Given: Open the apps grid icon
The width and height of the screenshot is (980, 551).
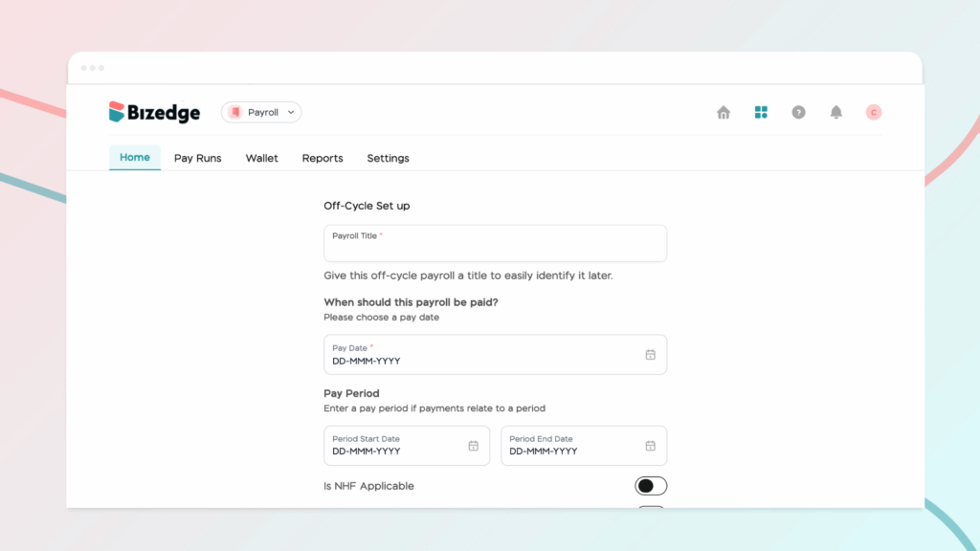Looking at the screenshot, I should click(761, 113).
